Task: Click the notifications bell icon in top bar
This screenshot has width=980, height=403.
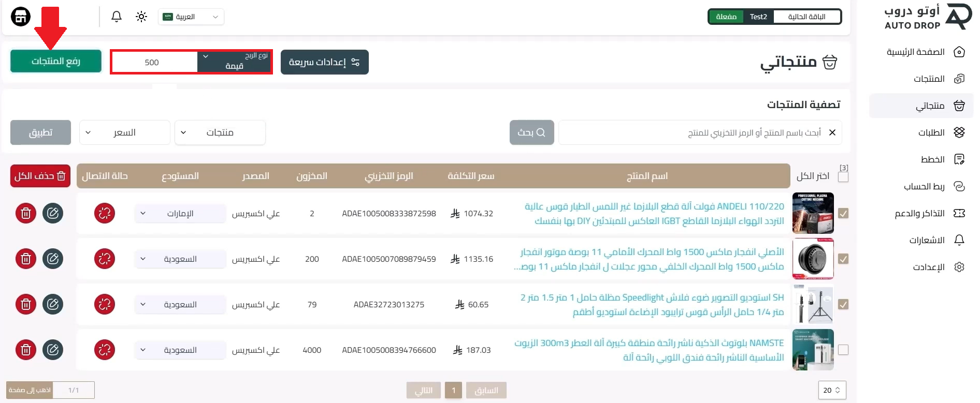Action: tap(117, 17)
